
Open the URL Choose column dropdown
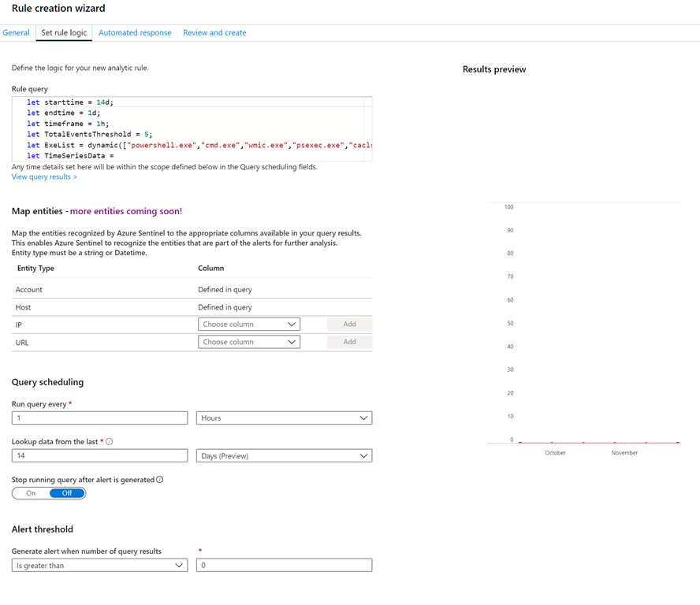pyautogui.click(x=249, y=342)
